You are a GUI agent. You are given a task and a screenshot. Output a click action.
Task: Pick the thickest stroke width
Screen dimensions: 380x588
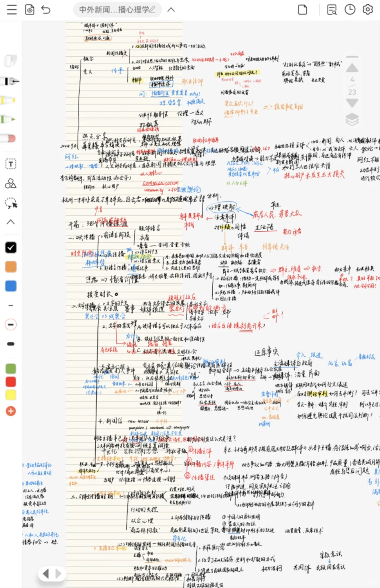click(x=11, y=344)
